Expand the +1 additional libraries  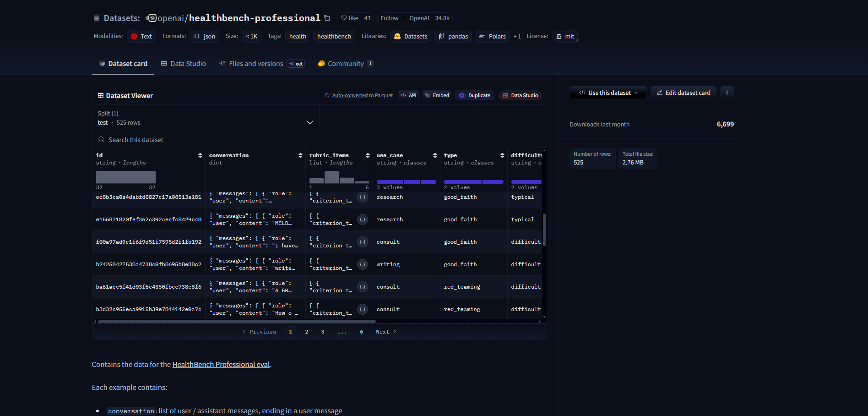coord(517,36)
